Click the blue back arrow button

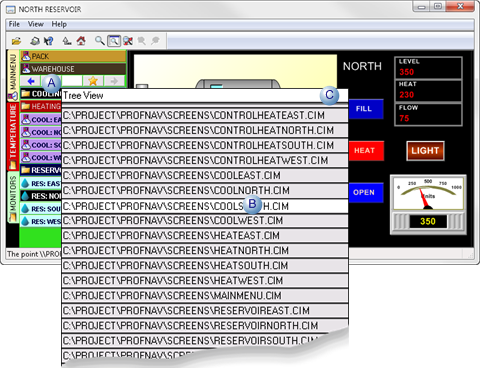click(x=31, y=81)
